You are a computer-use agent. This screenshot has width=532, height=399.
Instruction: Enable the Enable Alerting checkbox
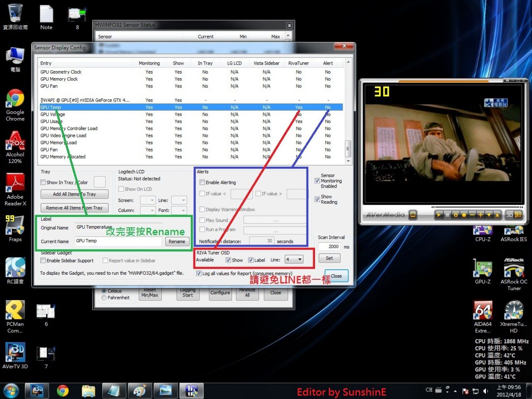[x=202, y=183]
